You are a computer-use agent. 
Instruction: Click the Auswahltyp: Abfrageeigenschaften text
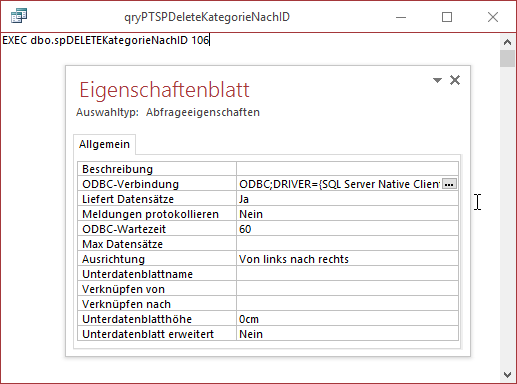[x=168, y=112]
